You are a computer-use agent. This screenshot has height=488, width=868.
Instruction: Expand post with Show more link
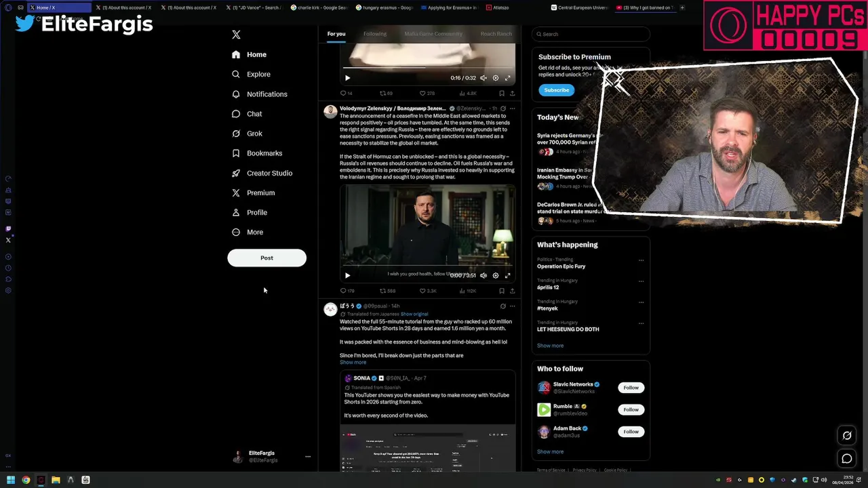tap(353, 363)
